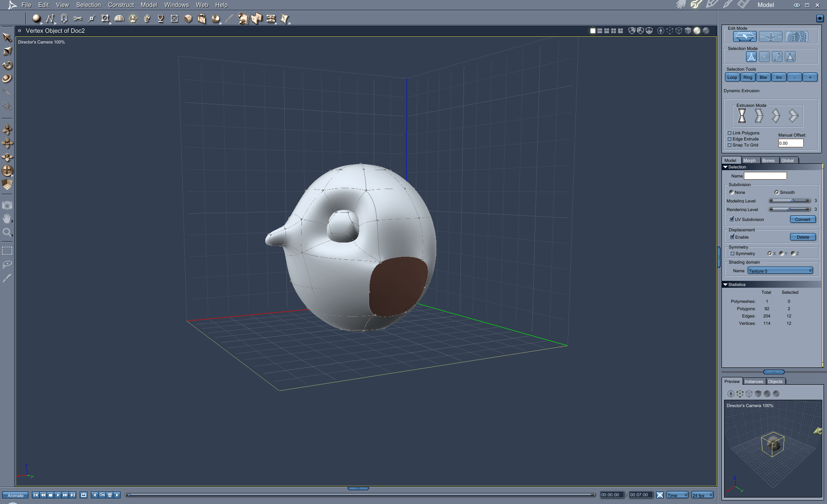Enable the Snap To Grid checkbox
827x504 pixels.
pos(729,145)
